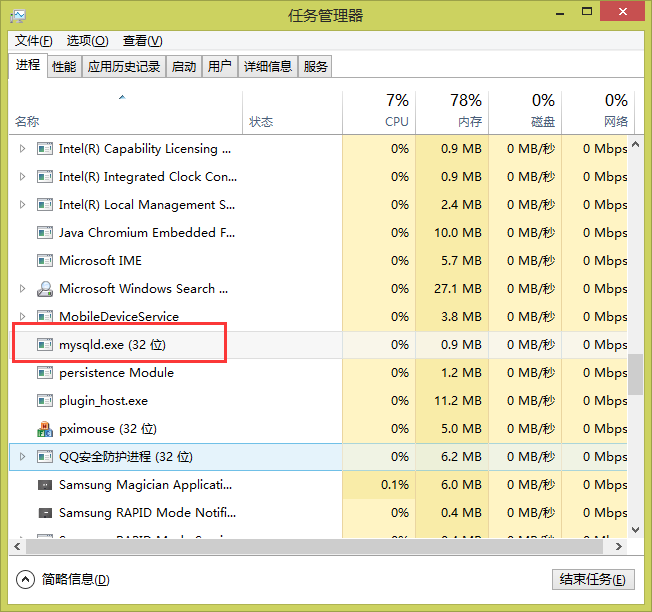This screenshot has height=612, width=652.
Task: Select the pximouse (32 位) row
Action: [x=318, y=429]
